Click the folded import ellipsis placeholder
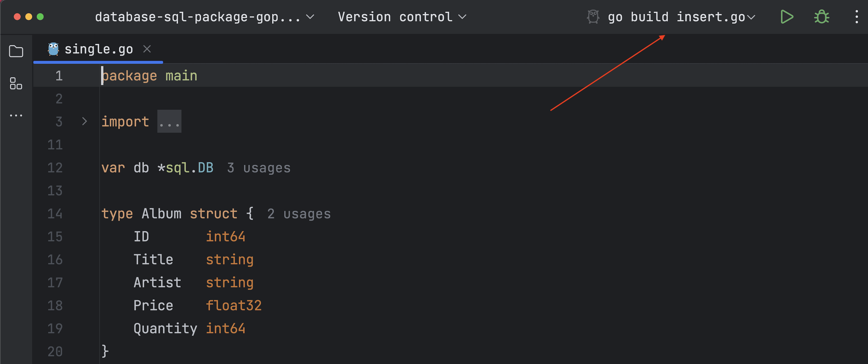This screenshot has height=364, width=868. [x=169, y=122]
